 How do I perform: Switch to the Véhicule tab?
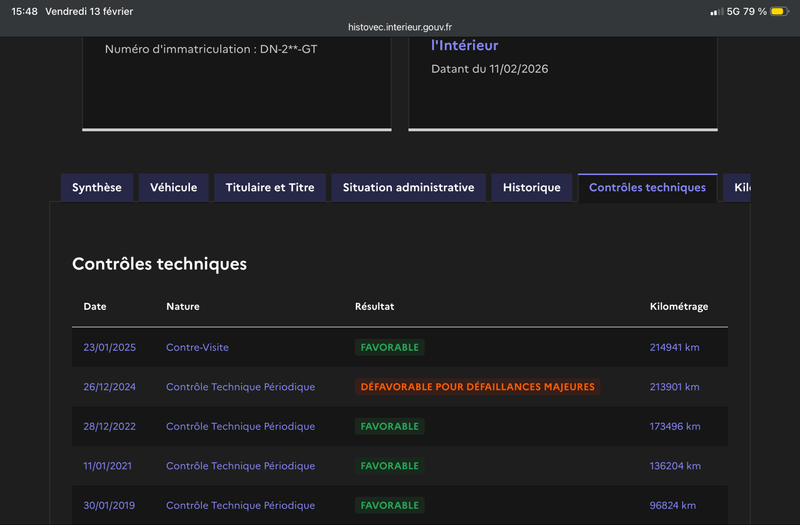coord(173,188)
